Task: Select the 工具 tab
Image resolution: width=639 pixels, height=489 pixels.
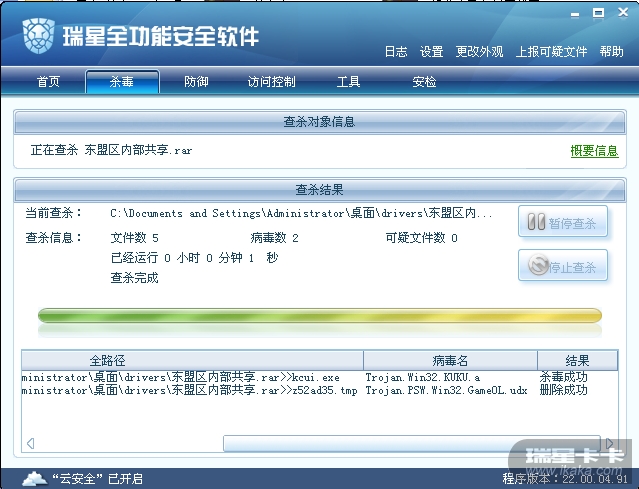Action: click(348, 82)
